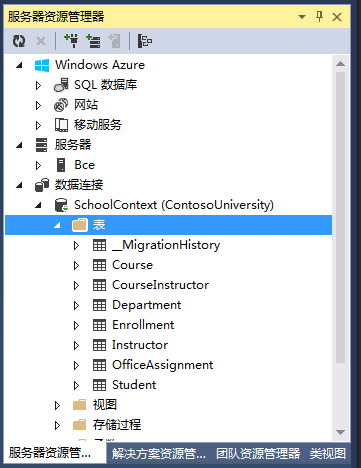361x468 pixels.
Task: Click the scrollbar up arrow
Action: 340,63
